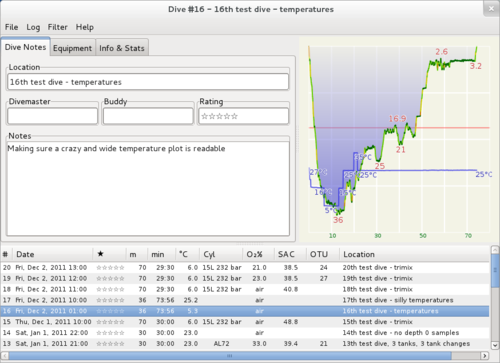The height and width of the screenshot is (363, 500).
Task: Click the 36 max depth label on profile
Action: tap(338, 220)
